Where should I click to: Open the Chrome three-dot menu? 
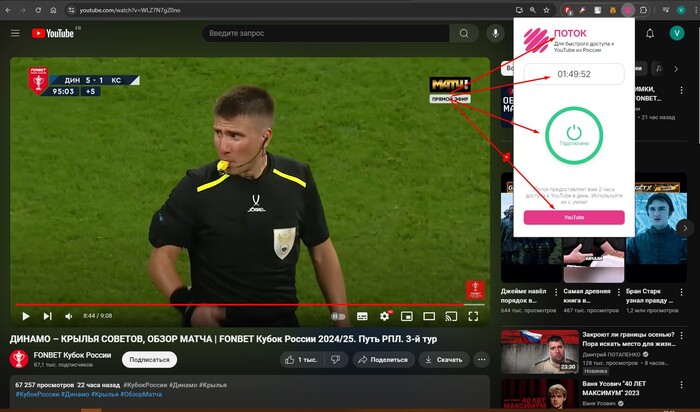694,10
